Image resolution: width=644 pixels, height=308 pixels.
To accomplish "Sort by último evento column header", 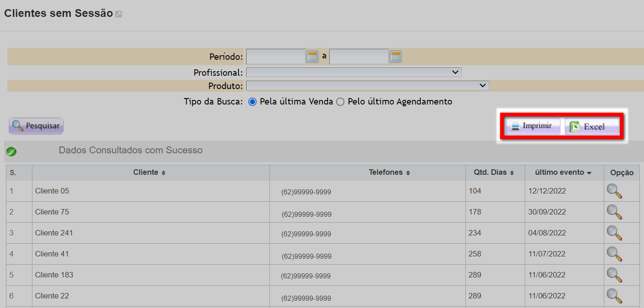I will click(x=564, y=173).
